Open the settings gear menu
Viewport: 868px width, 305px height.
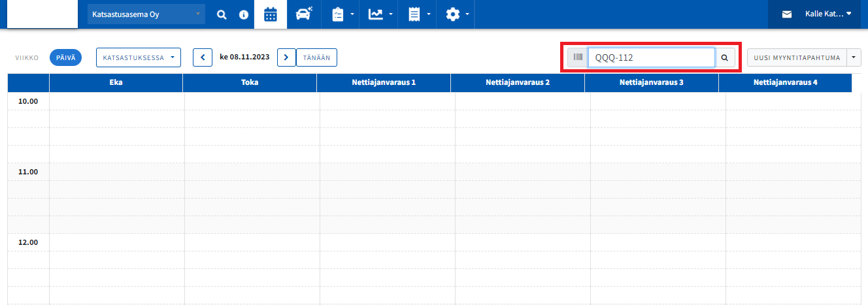pos(457,14)
